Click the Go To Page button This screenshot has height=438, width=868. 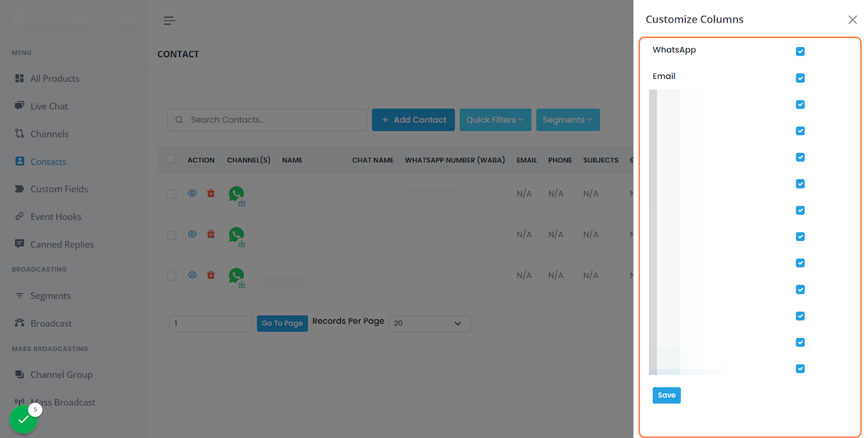(282, 323)
